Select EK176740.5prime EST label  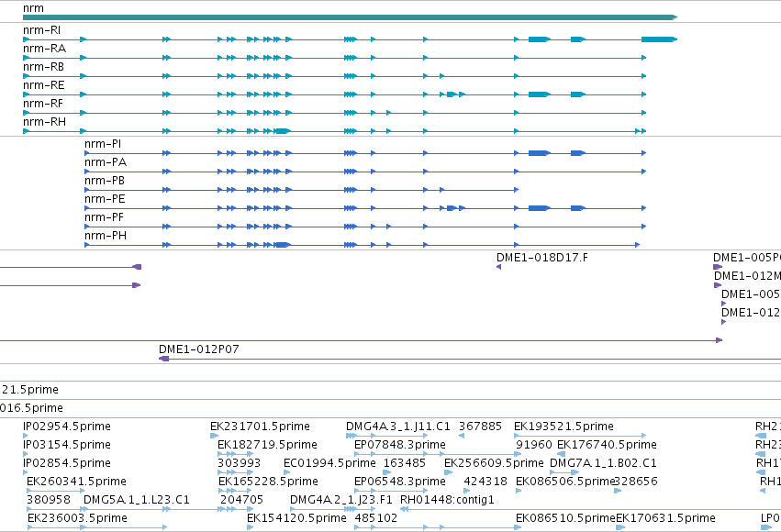[607, 446]
